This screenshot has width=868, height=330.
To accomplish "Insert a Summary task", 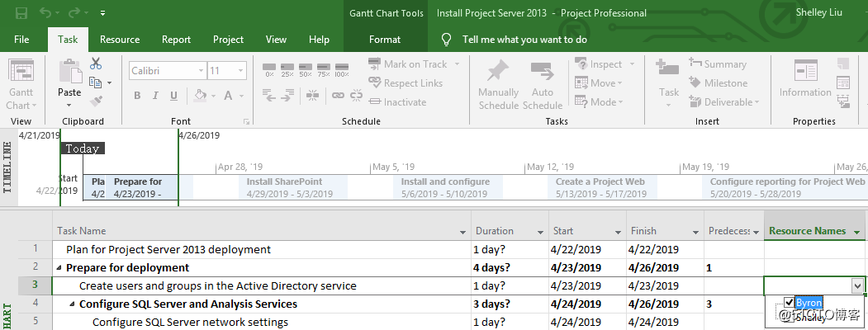I will [x=718, y=64].
